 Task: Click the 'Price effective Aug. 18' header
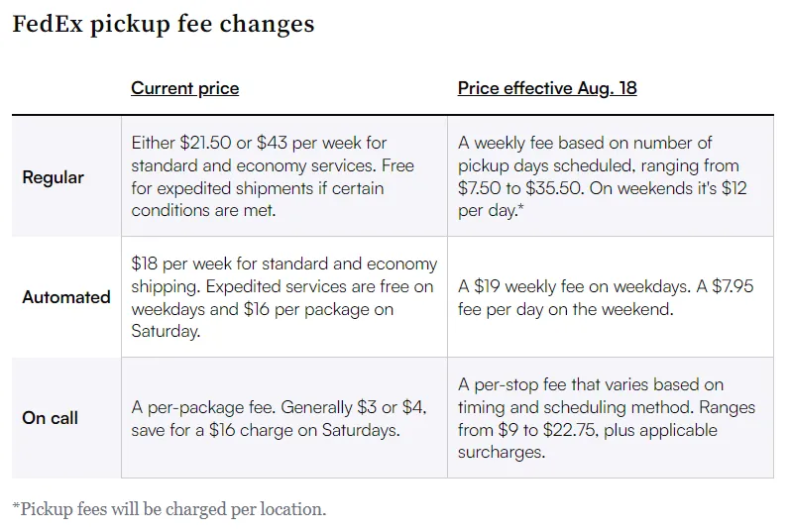[x=547, y=88]
